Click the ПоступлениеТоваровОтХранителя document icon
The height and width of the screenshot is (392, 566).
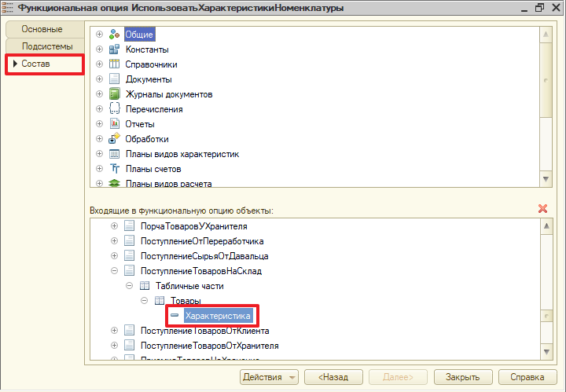click(129, 345)
